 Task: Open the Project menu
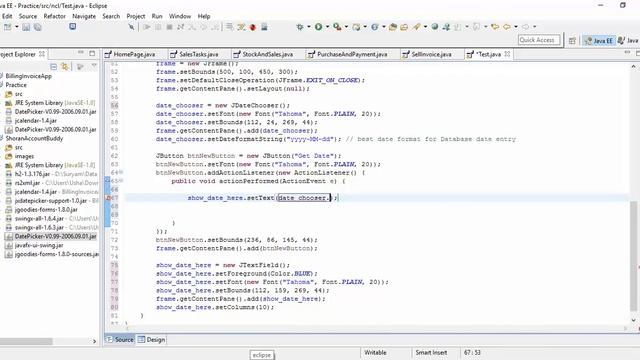click(x=136, y=16)
